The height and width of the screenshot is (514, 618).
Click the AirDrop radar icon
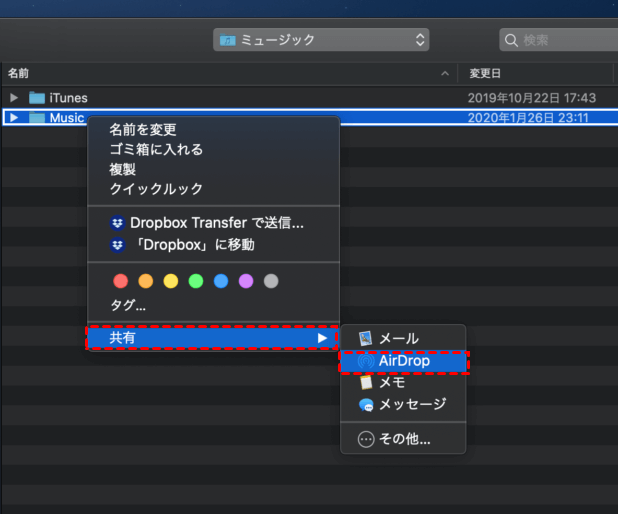[366, 361]
